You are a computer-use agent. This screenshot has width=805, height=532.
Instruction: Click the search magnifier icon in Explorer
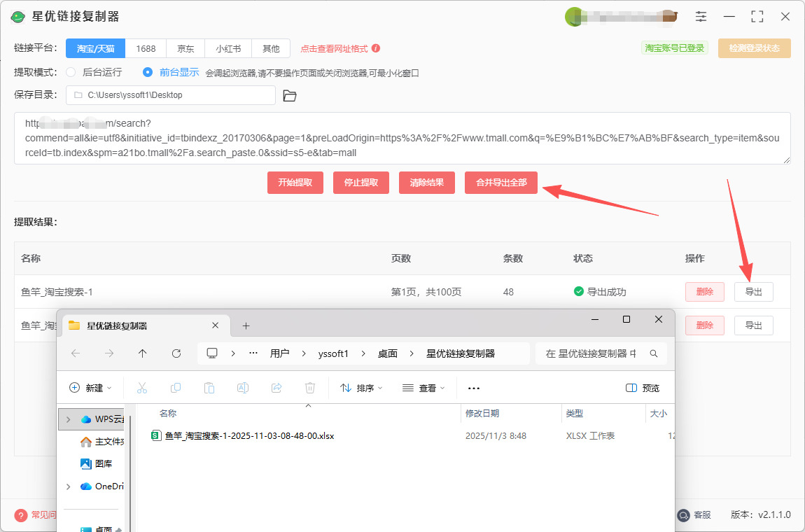pyautogui.click(x=654, y=353)
